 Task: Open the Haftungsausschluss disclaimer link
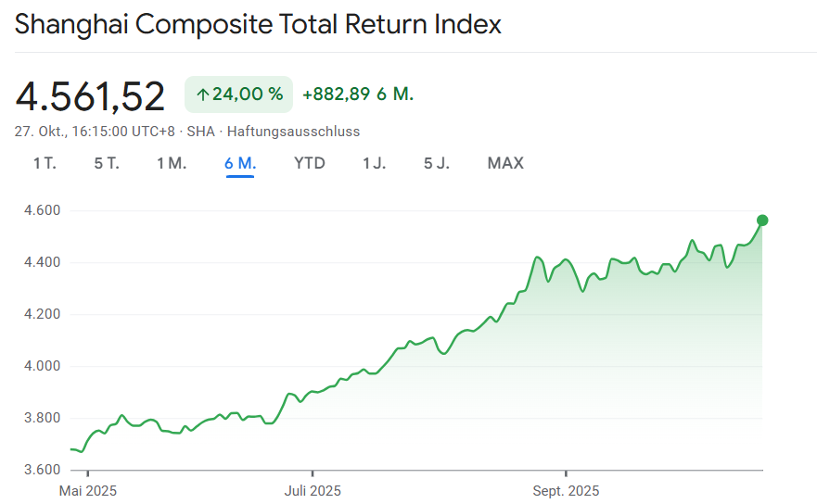pyautogui.click(x=293, y=132)
